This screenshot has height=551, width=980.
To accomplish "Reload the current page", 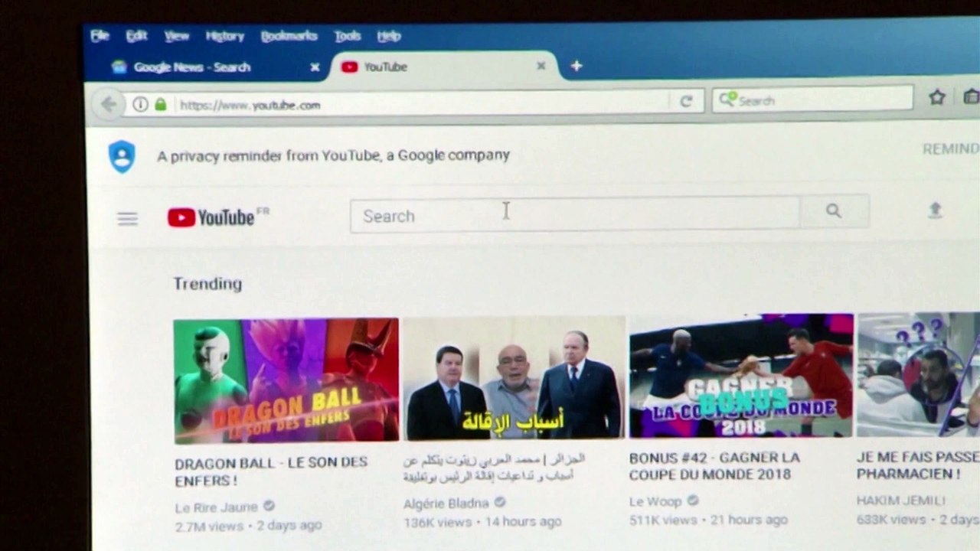I will coord(686,101).
